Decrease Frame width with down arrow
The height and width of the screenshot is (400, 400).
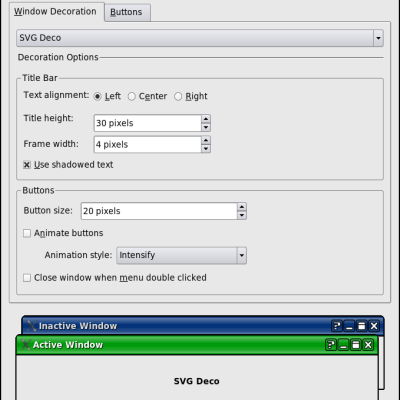pos(206,149)
